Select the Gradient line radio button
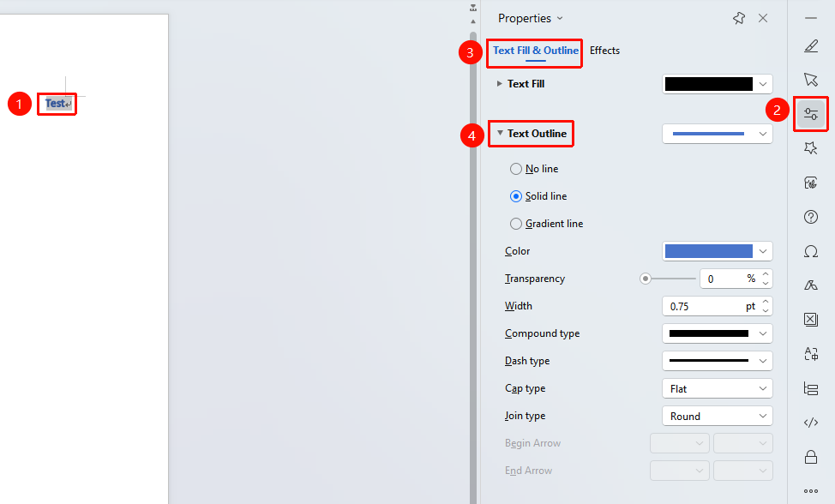 [515, 224]
